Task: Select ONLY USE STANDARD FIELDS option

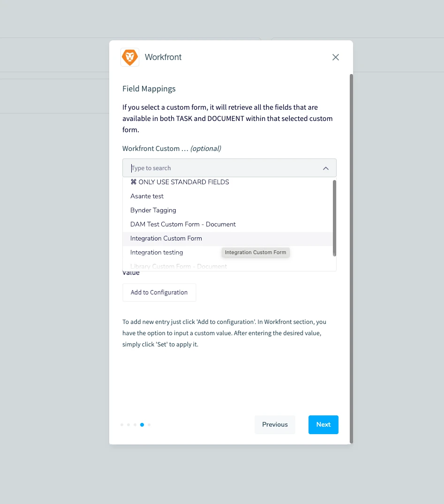Action: (x=180, y=182)
